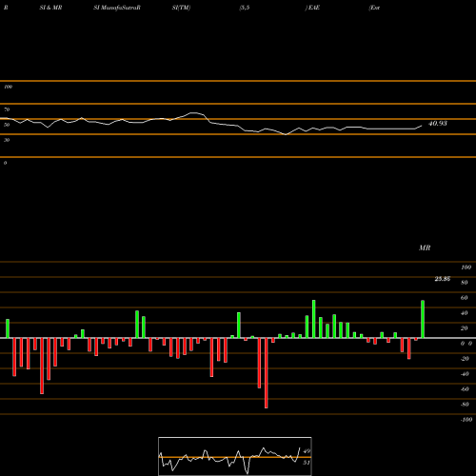This screenshot has width=476, height=476.
Task: Click the -80 axis label on the MR chart
Action: click(465, 405)
